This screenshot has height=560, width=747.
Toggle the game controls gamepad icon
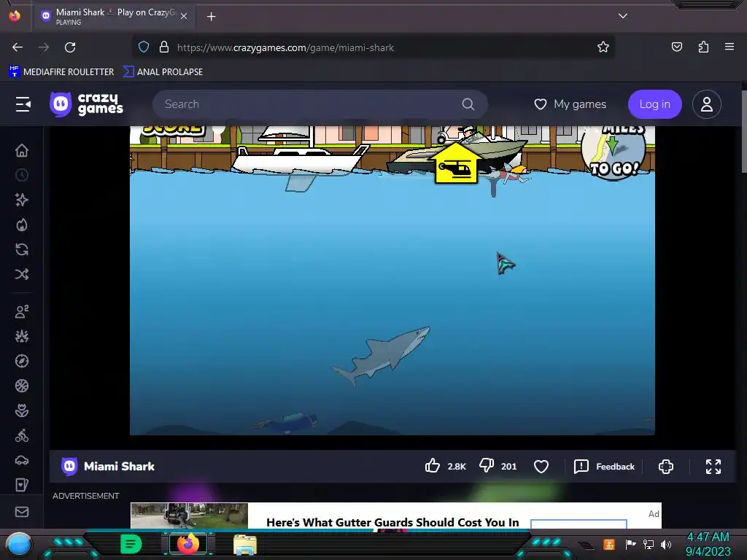tap(666, 466)
